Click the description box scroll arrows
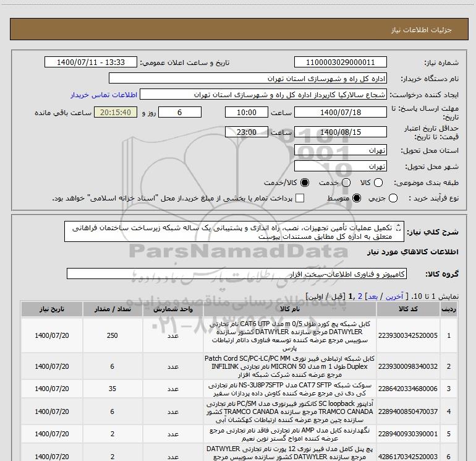The height and width of the screenshot is (461, 476). (x=399, y=228)
